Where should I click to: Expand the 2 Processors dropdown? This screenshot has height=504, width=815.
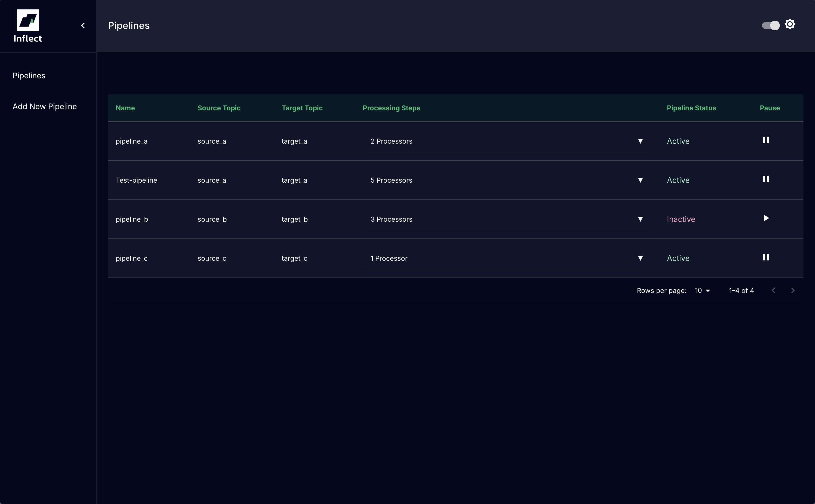click(507, 141)
